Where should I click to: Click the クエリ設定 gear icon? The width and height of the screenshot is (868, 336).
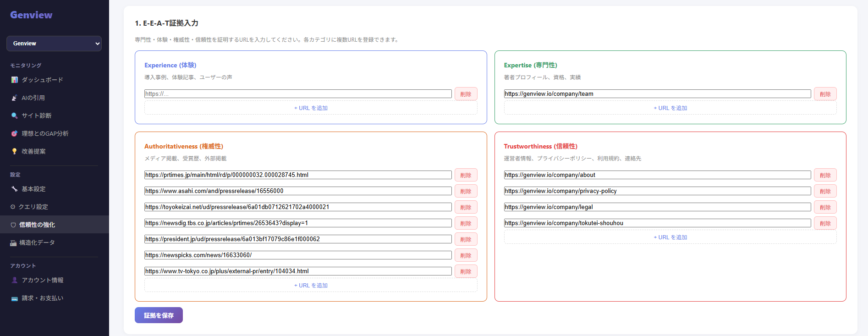coord(13,207)
